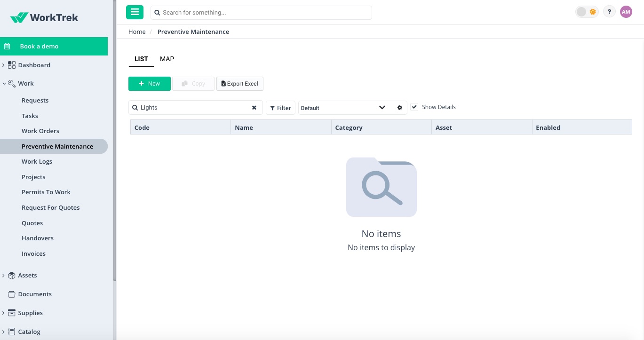Open the help question mark icon
The width and height of the screenshot is (644, 340).
[x=609, y=12]
